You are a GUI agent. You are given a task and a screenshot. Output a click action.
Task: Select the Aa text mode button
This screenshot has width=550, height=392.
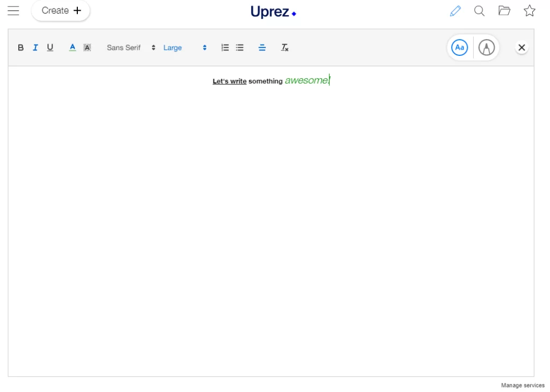click(x=460, y=47)
